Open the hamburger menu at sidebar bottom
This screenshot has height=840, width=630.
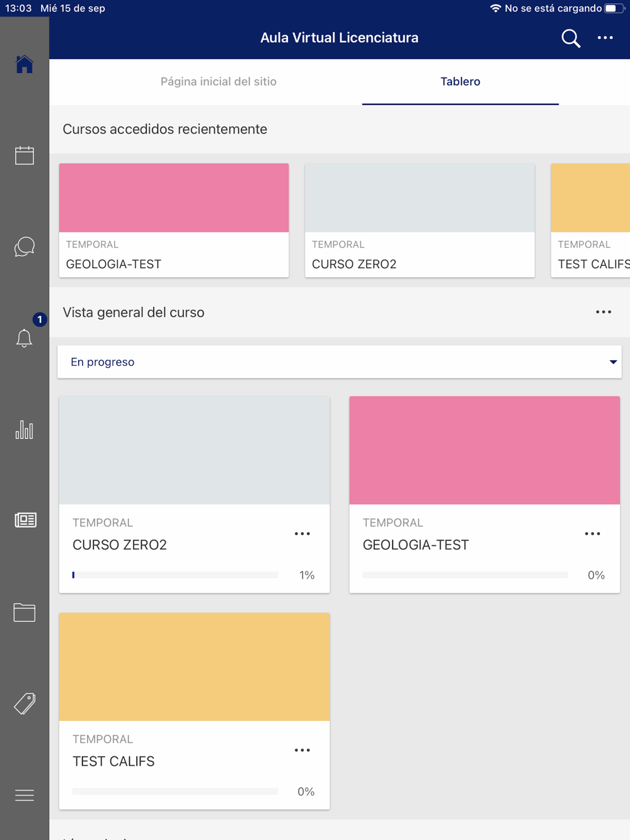click(25, 795)
